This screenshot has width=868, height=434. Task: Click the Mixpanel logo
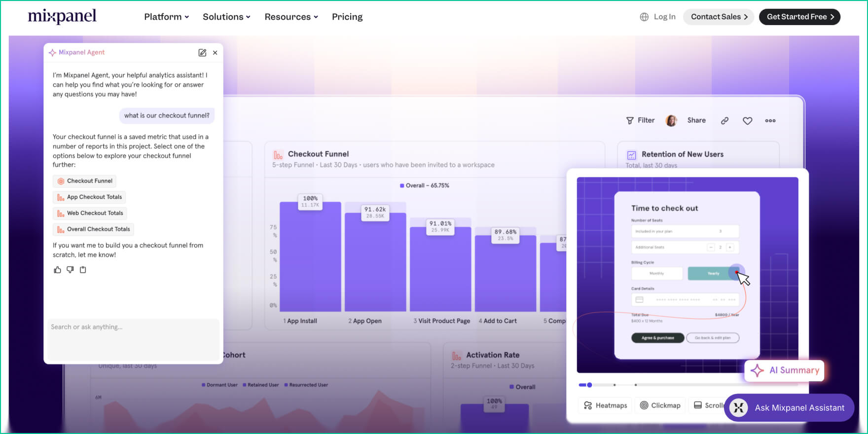(x=62, y=16)
